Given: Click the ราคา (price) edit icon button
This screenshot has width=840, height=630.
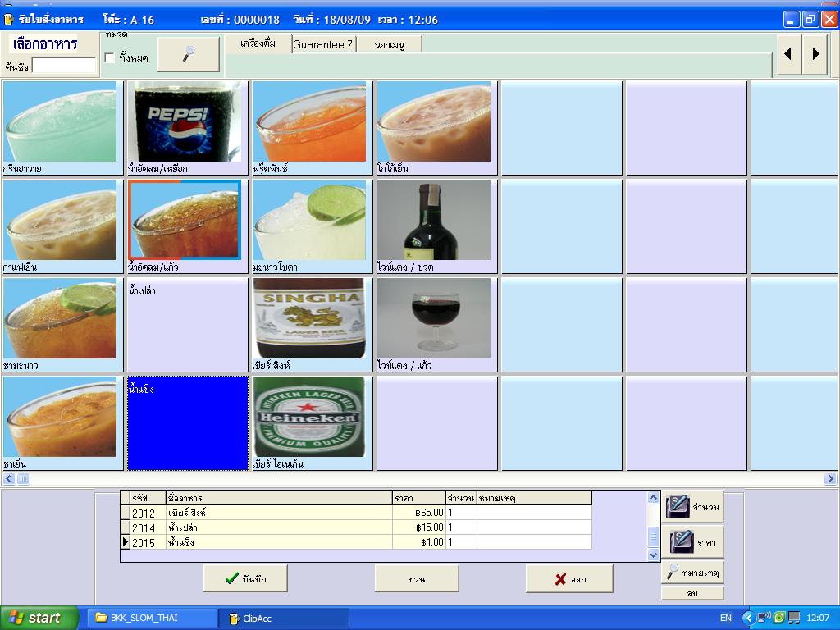Looking at the screenshot, I should (693, 541).
